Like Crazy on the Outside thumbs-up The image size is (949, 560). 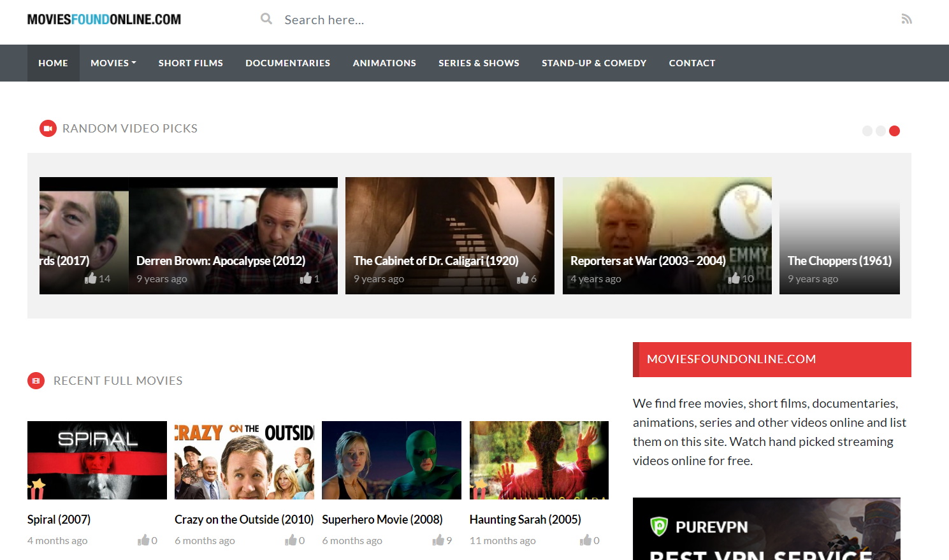291,540
